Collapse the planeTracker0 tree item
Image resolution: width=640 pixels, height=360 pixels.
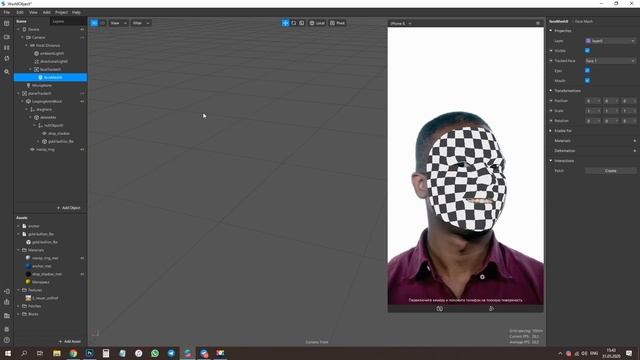pyautogui.click(x=18, y=93)
